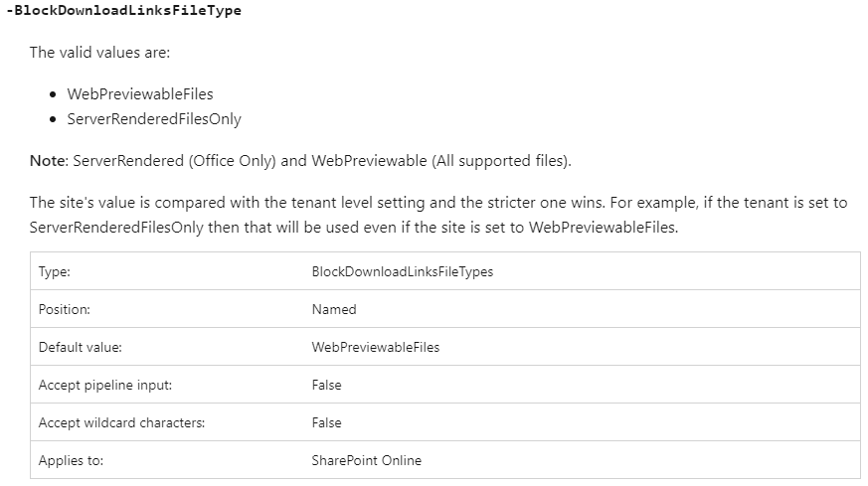The image size is (868, 486).
Task: Click the Accept wildcard characters: label
Action: 121,423
